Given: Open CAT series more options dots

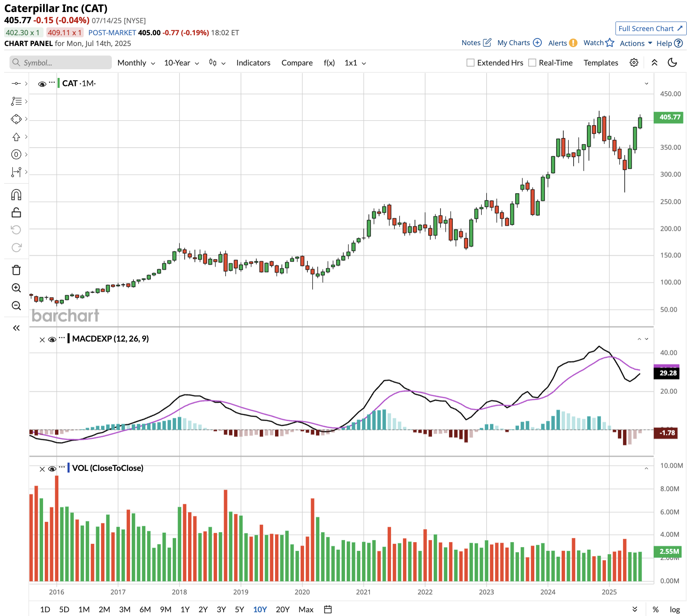Looking at the screenshot, I should 52,82.
